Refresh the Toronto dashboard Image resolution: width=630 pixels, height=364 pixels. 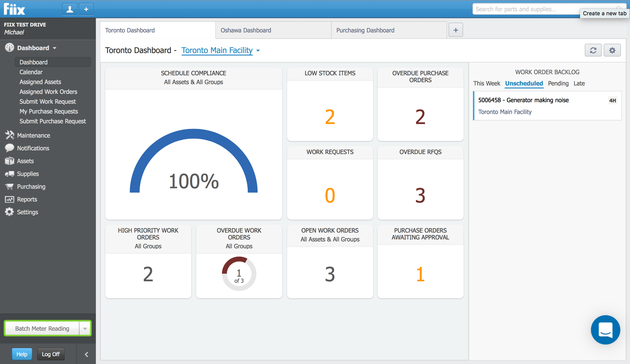pos(593,50)
